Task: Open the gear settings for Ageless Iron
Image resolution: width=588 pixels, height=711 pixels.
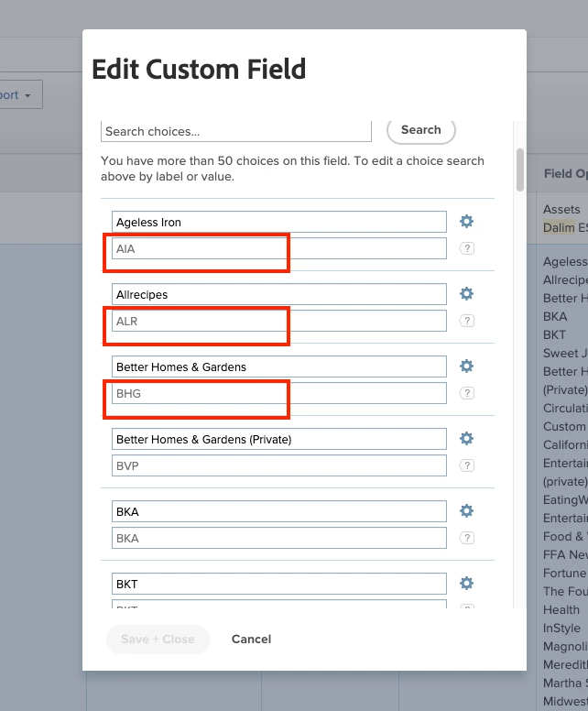Action: (466, 222)
